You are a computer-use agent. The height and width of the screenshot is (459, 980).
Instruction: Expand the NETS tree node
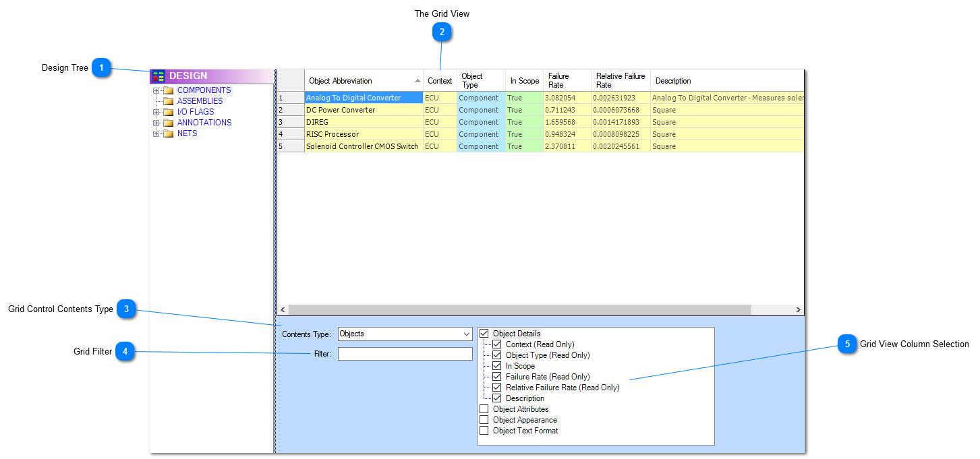pyautogui.click(x=156, y=133)
